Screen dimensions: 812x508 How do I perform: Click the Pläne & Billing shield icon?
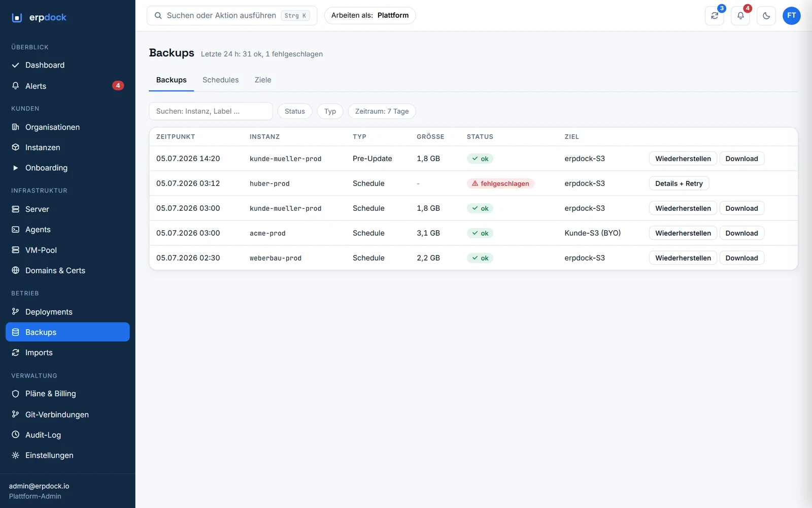click(x=16, y=394)
